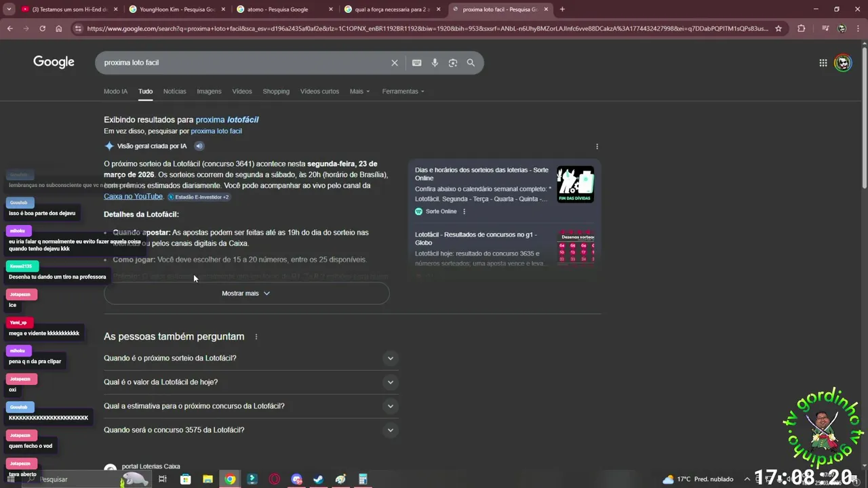The width and height of the screenshot is (868, 488).
Task: Open Opera browser from the taskbar
Action: pyautogui.click(x=275, y=479)
